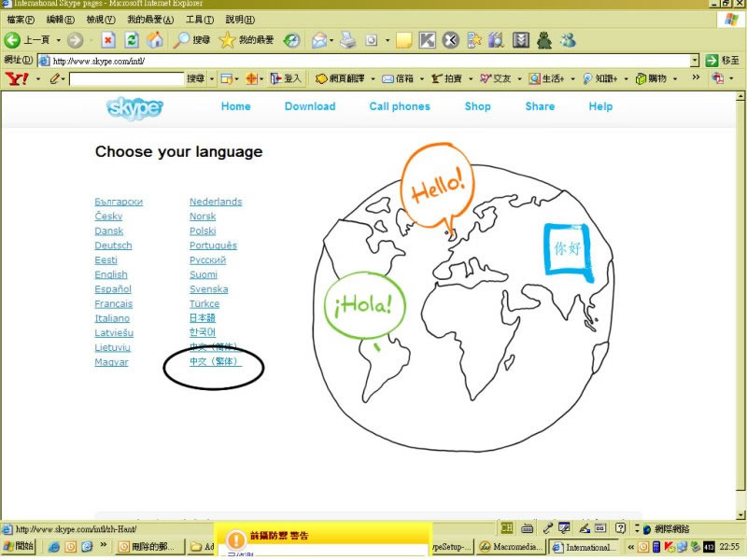Viewport: 747px width, 560px height.
Task: Click the Yahoo toolbar search field
Action: (127, 78)
